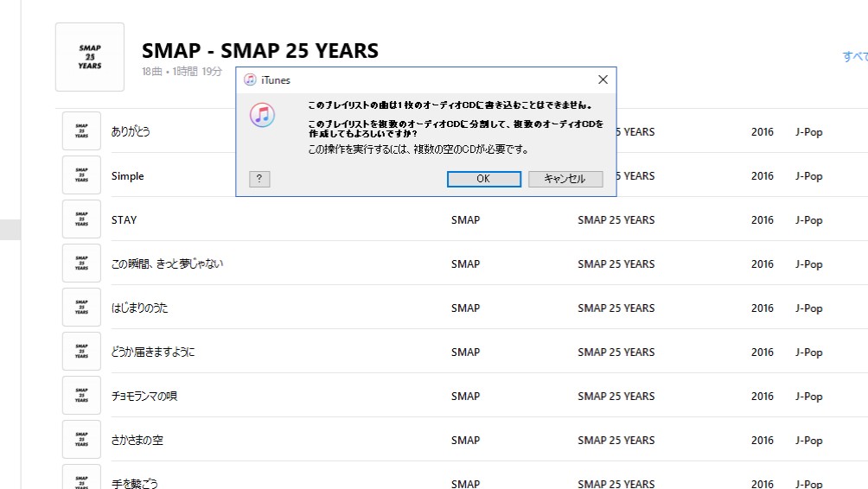Image resolution: width=868 pixels, height=489 pixels.
Task: Select song title 手を繋ごう
Action: click(x=135, y=484)
